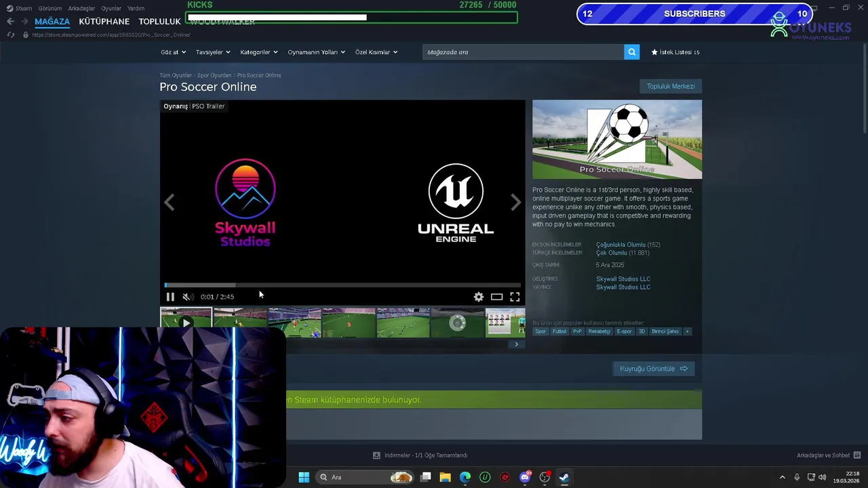Expand the 'Göz at' dropdown

(x=173, y=52)
